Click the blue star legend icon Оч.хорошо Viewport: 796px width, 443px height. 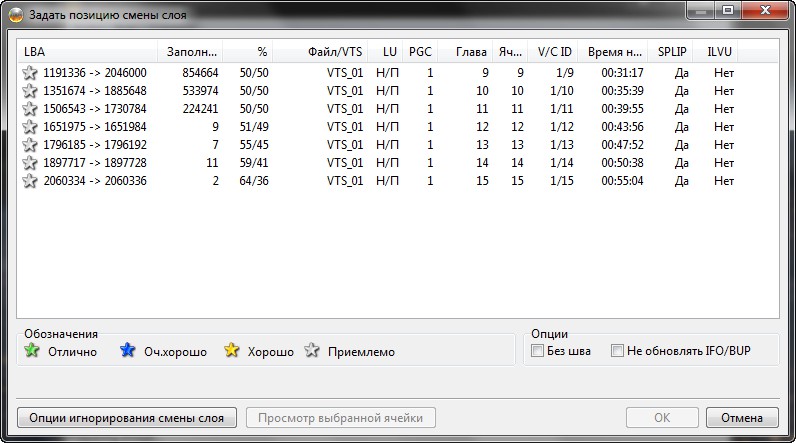[x=127, y=350]
